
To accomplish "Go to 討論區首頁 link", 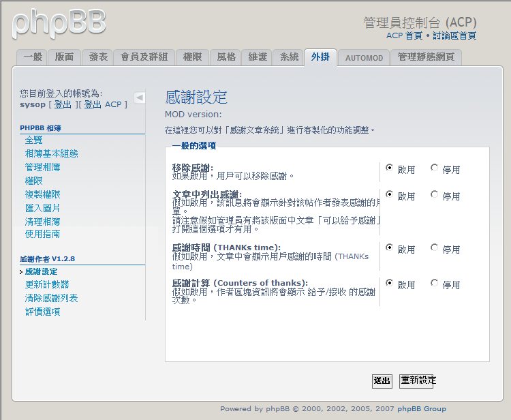I will 454,35.
